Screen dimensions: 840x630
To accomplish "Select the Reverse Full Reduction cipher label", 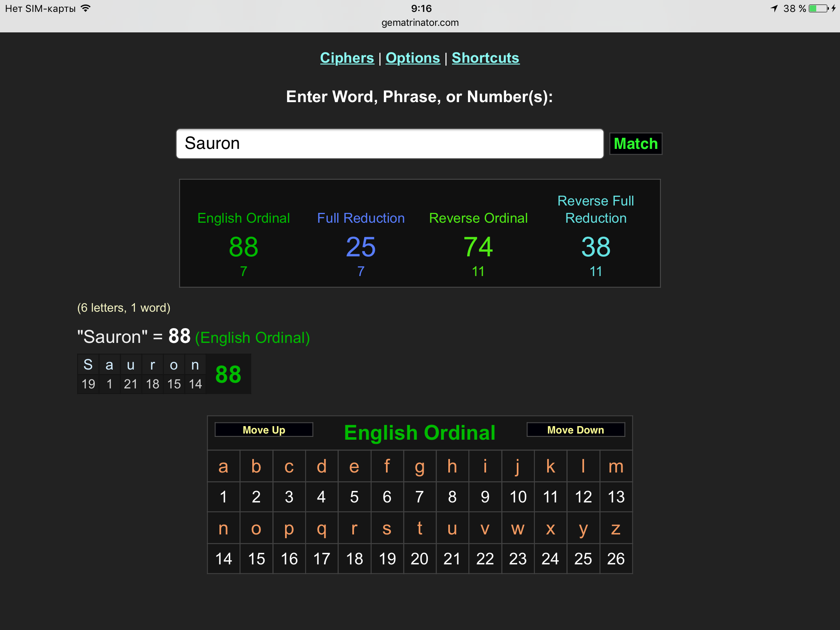I will click(596, 210).
